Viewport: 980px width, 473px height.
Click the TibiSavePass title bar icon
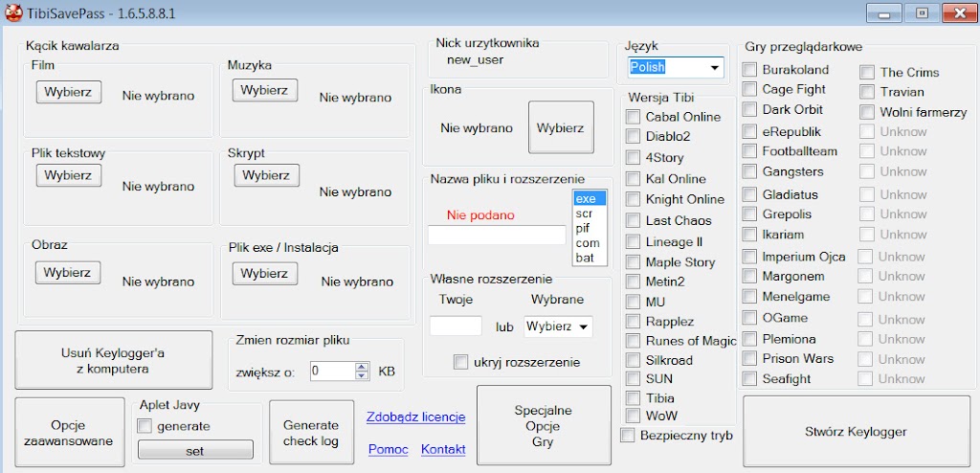(x=13, y=12)
